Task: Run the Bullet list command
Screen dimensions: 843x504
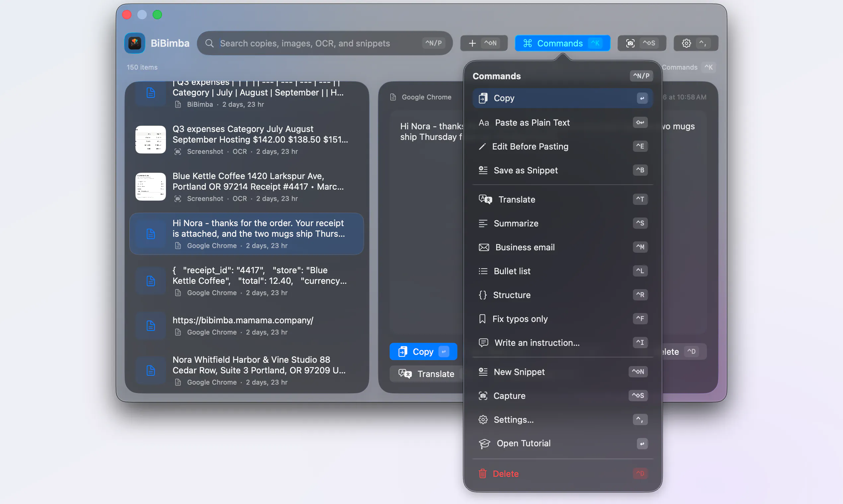Action: click(563, 271)
